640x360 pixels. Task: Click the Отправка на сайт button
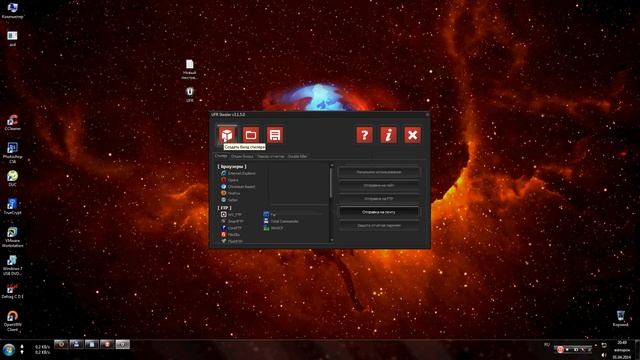click(379, 186)
